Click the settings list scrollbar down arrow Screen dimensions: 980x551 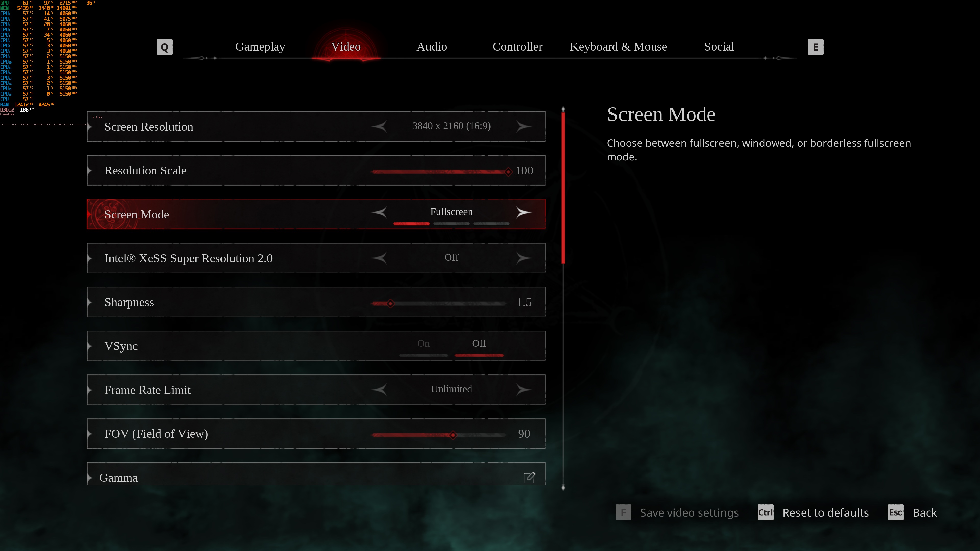click(563, 487)
